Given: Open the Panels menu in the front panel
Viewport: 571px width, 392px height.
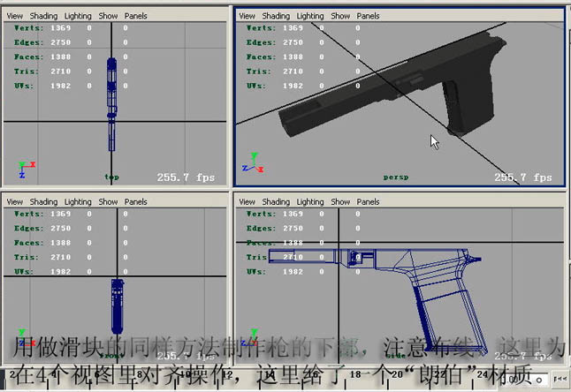Looking at the screenshot, I should click(136, 202).
